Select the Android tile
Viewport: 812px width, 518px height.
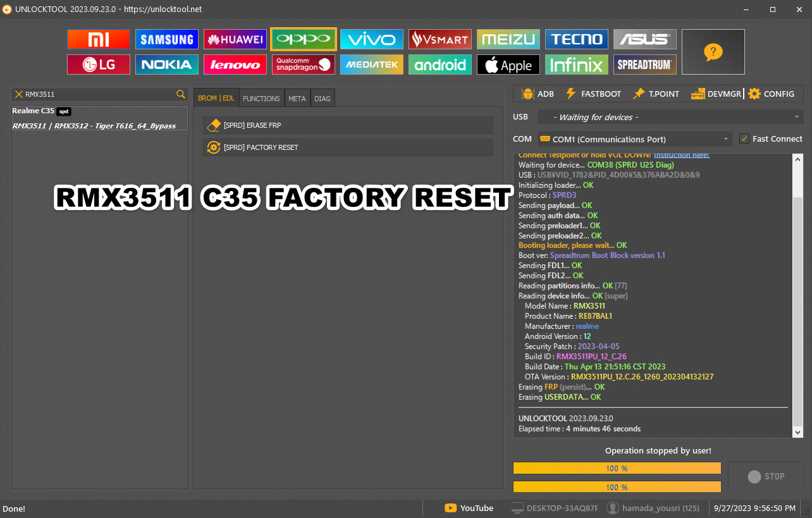(x=440, y=65)
